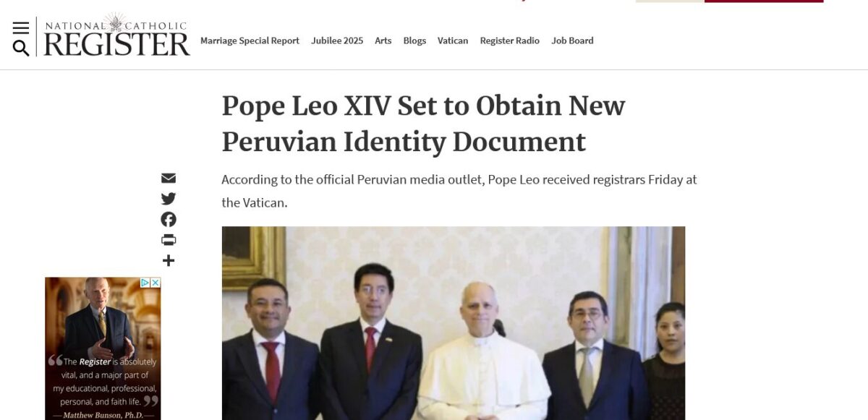Close the ad with X icon
Image resolution: width=868 pixels, height=420 pixels.
[155, 283]
